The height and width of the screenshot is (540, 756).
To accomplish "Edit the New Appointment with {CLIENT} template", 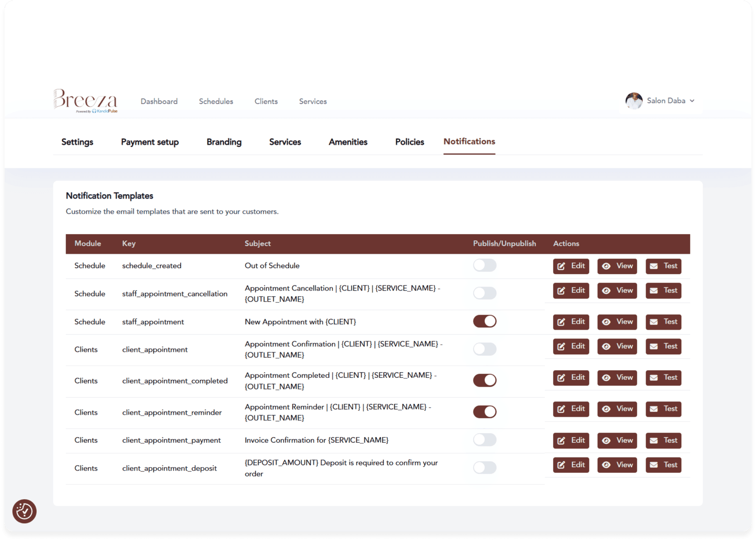I will tap(571, 322).
